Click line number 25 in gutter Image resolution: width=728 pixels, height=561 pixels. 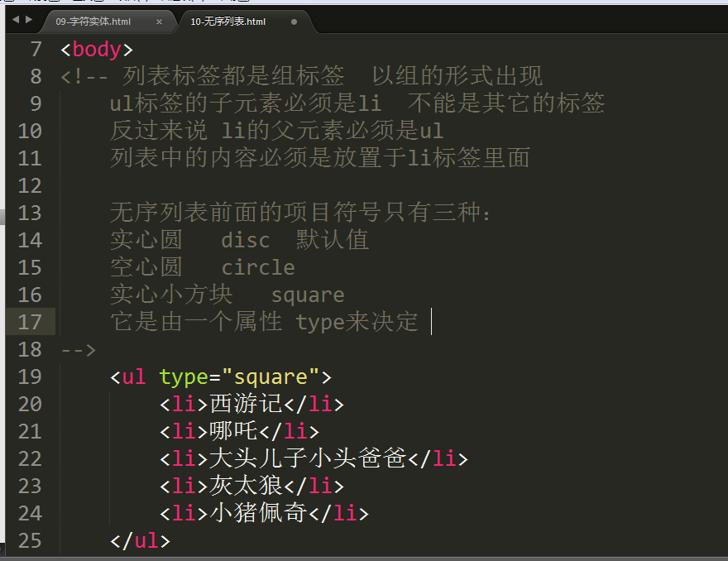pyautogui.click(x=30, y=540)
